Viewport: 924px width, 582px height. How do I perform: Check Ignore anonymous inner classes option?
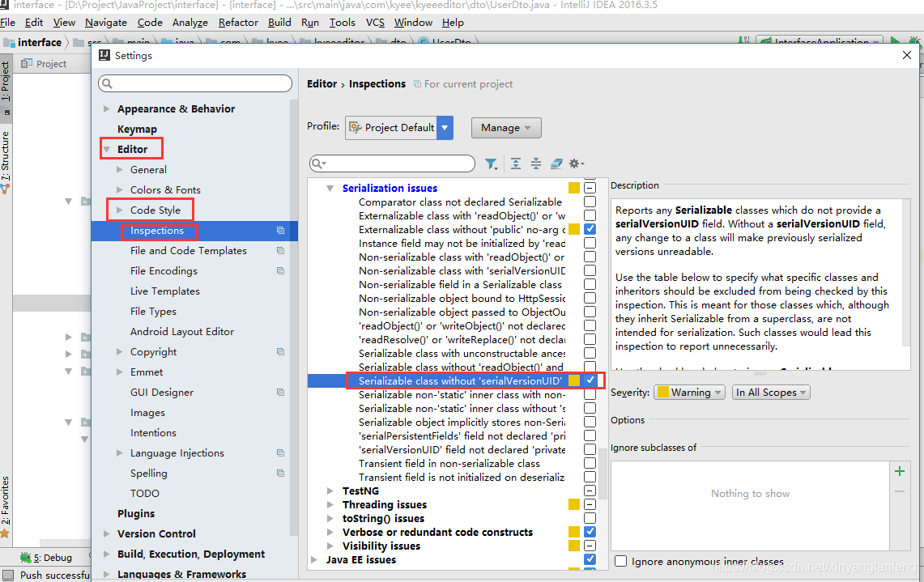620,562
